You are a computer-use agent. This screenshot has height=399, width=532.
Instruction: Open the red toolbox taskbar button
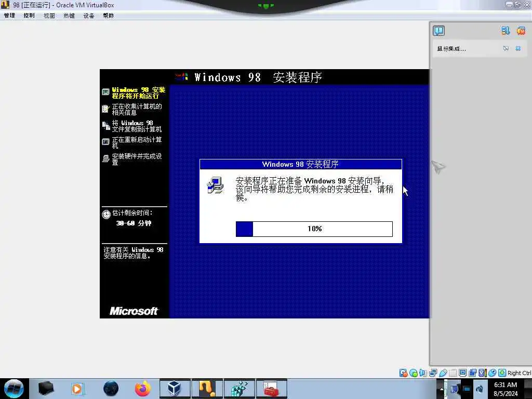271,389
